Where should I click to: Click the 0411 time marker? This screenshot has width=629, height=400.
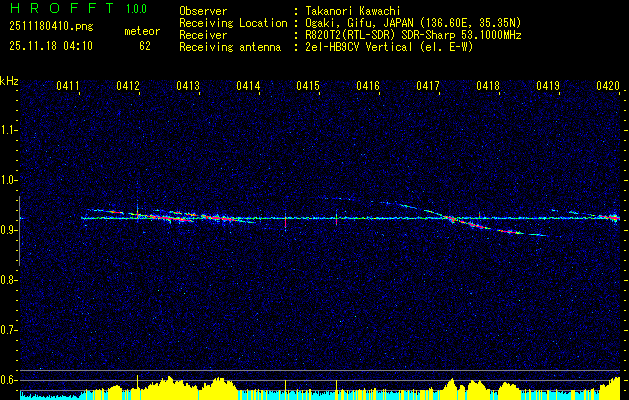(67, 85)
